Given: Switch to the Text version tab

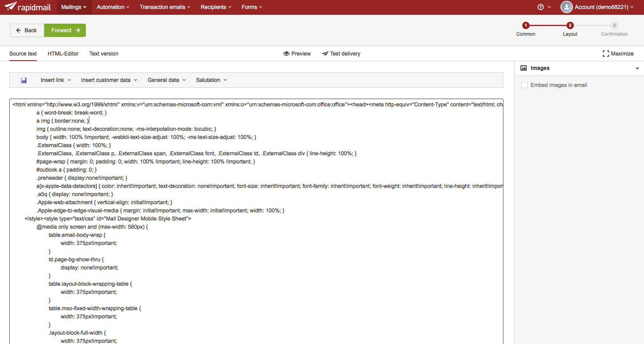Looking at the screenshot, I should pos(104,54).
